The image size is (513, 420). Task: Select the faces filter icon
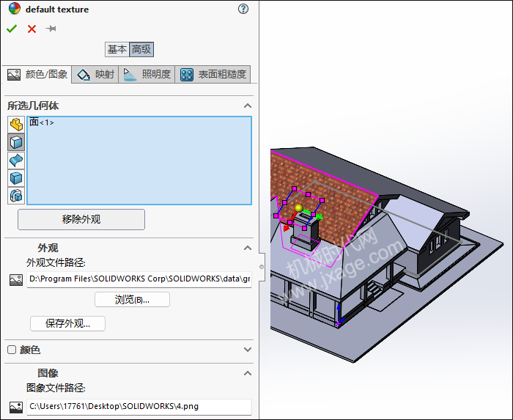coord(16,142)
